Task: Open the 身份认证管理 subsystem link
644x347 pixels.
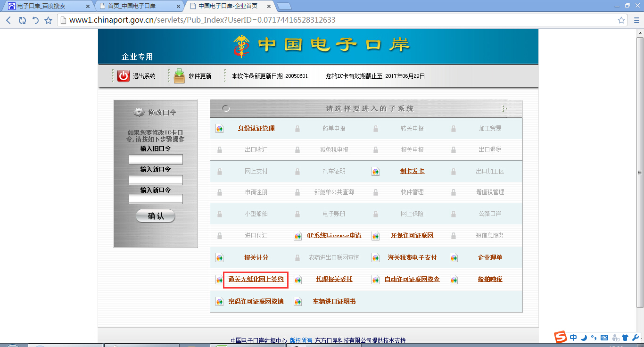Action: (x=256, y=128)
